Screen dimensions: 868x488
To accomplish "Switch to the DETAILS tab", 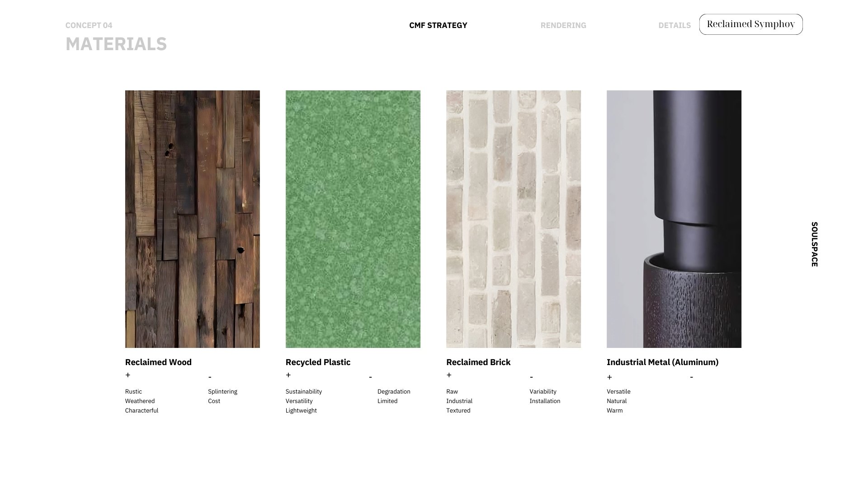I will [675, 25].
